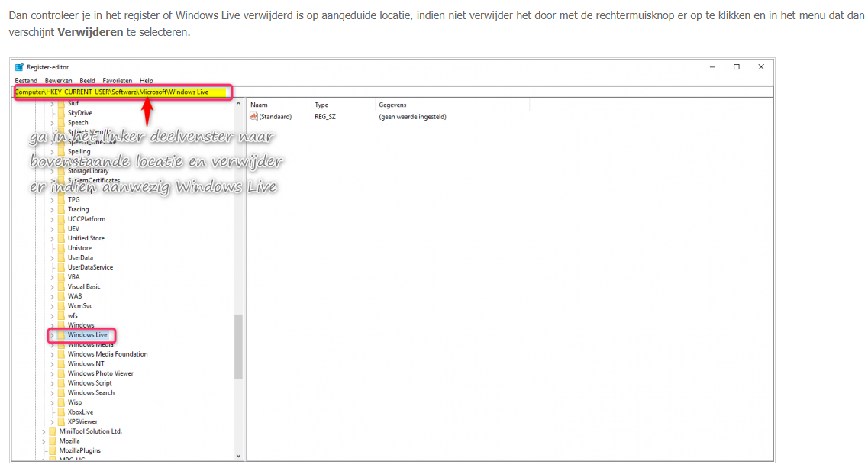Select the UserDataService key
Image resolution: width=868 pixels, height=468 pixels.
tap(90, 267)
